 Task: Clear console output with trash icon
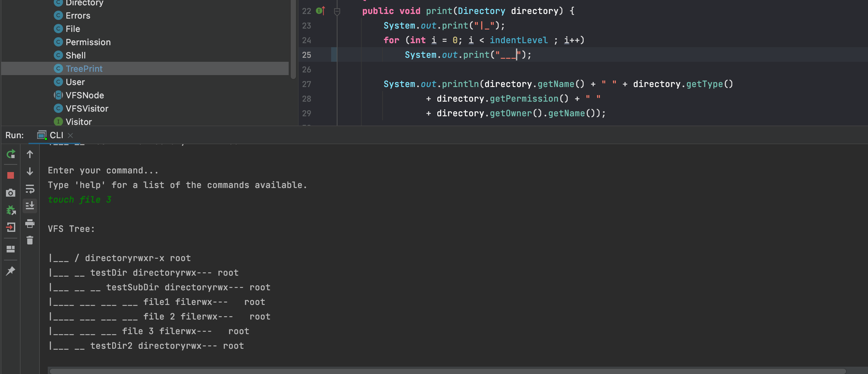[x=30, y=240]
